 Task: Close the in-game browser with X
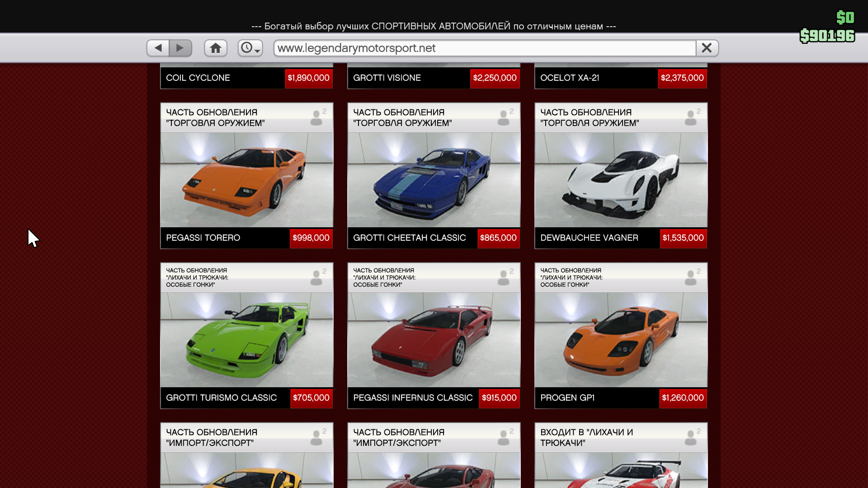point(707,48)
